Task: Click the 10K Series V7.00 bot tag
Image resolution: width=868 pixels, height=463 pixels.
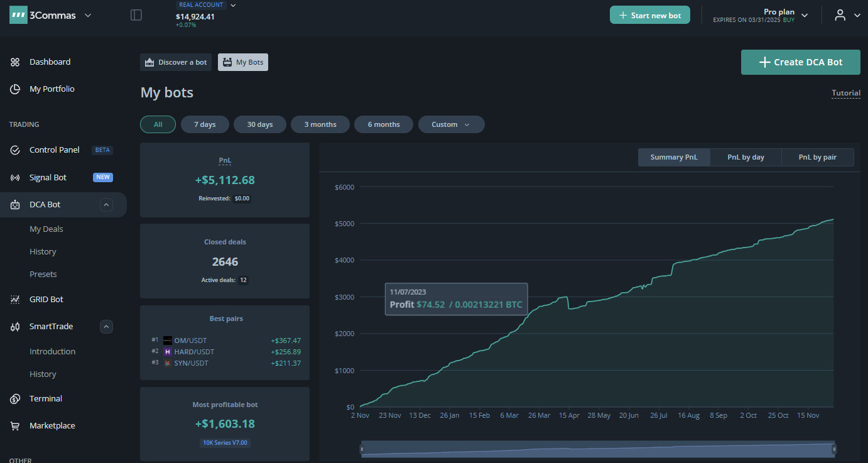Action: [x=225, y=443]
